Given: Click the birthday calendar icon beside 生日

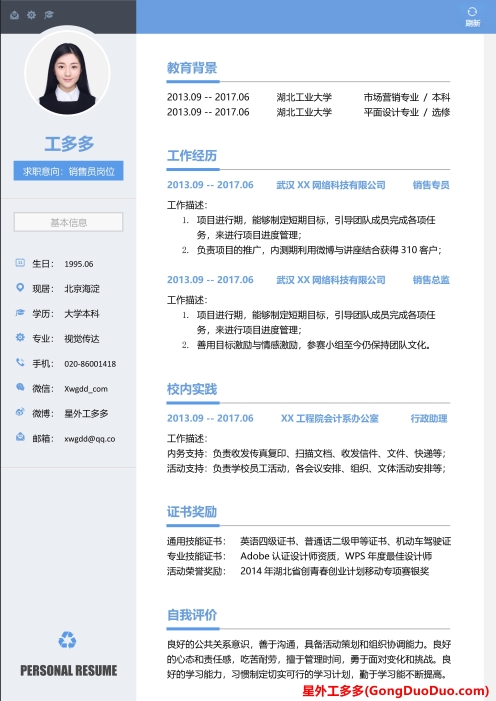Looking at the screenshot, I should 20,262.
